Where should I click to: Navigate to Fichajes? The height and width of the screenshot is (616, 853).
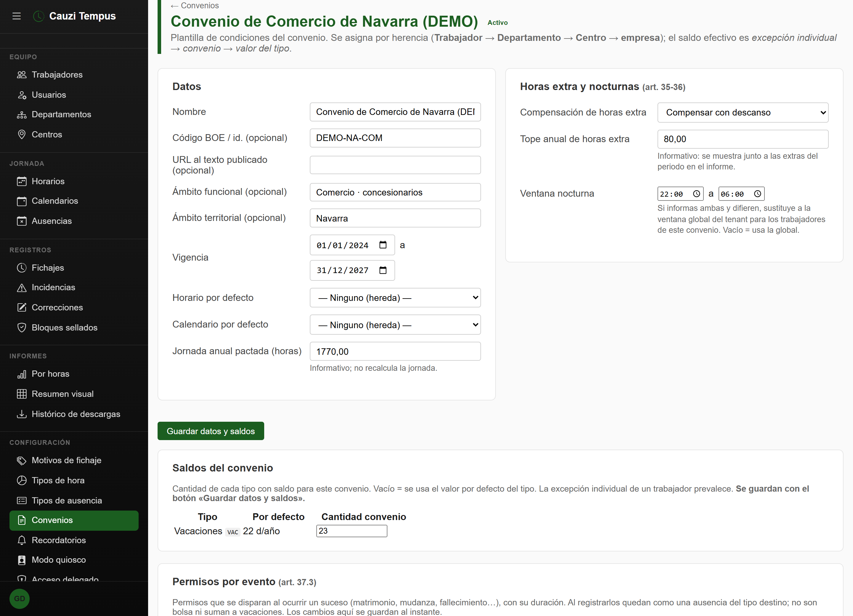(x=74, y=268)
